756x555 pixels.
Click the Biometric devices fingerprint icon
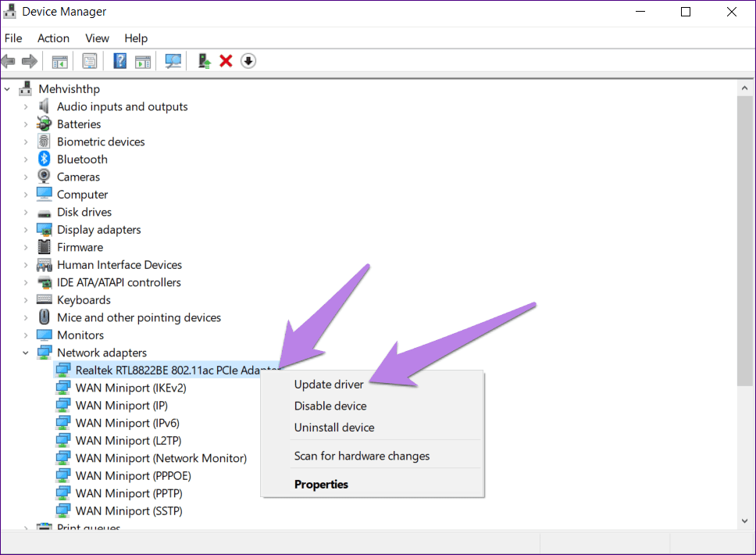(x=44, y=141)
